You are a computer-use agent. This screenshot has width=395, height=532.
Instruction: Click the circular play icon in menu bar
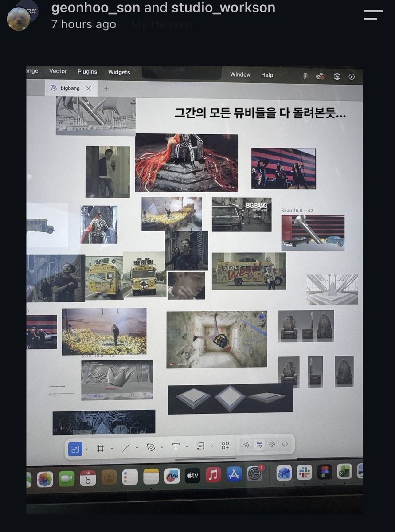(x=352, y=77)
